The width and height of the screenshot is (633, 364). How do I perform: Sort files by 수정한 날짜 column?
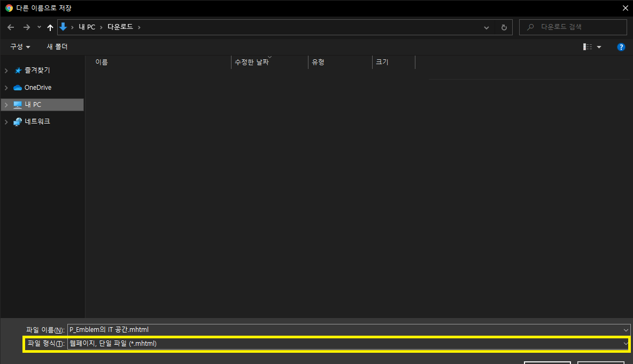tap(251, 62)
